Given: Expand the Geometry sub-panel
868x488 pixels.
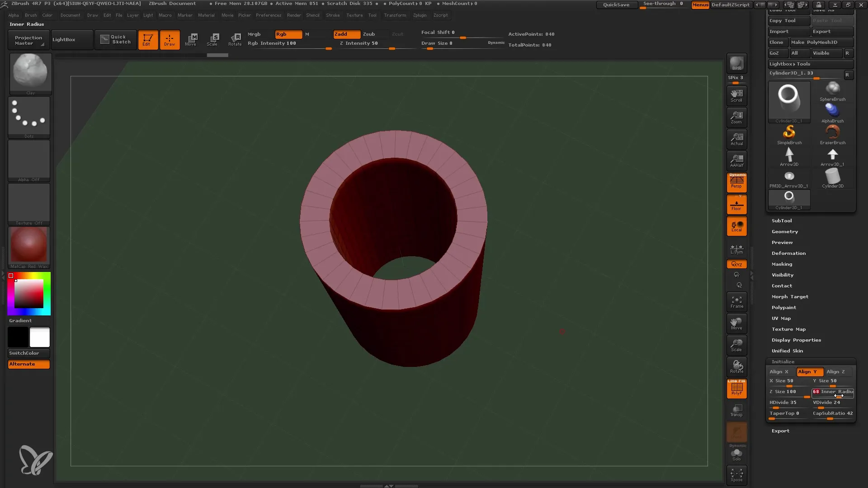Looking at the screenshot, I should pos(784,231).
